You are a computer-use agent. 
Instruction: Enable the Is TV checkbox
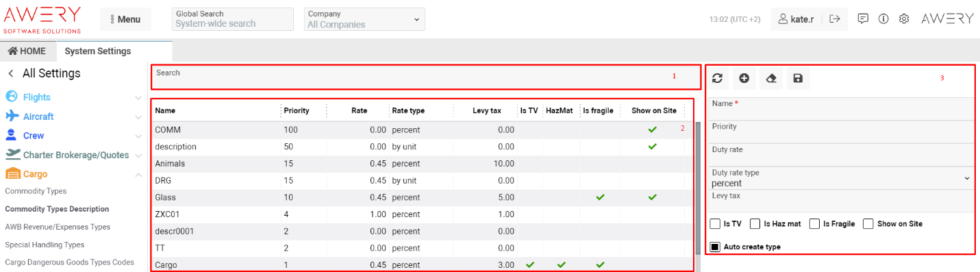coord(715,223)
